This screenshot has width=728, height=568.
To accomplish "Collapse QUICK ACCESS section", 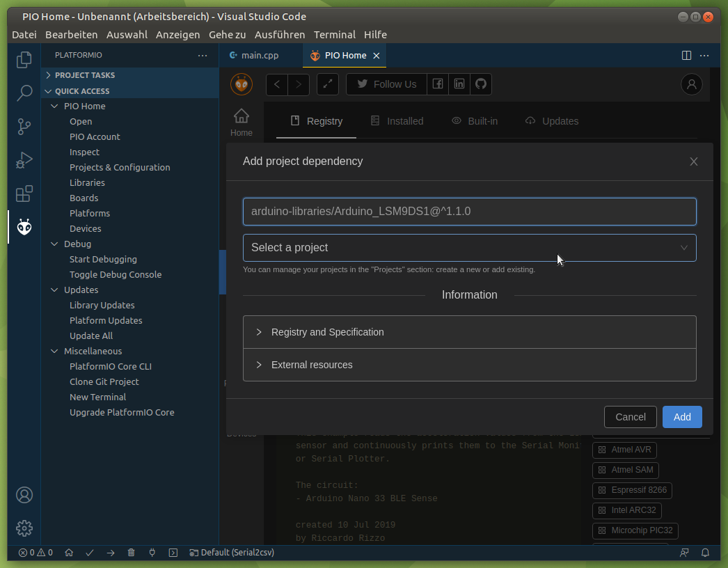I will pyautogui.click(x=130, y=91).
